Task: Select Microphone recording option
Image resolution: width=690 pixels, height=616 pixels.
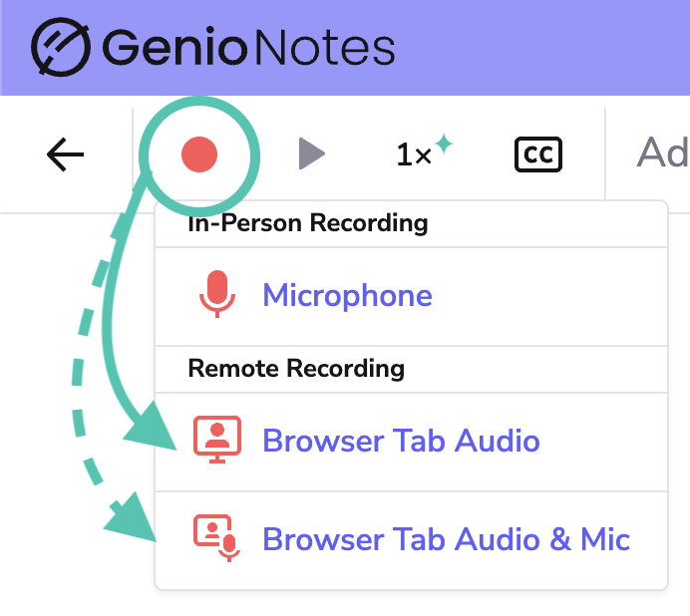Action: pos(412,297)
